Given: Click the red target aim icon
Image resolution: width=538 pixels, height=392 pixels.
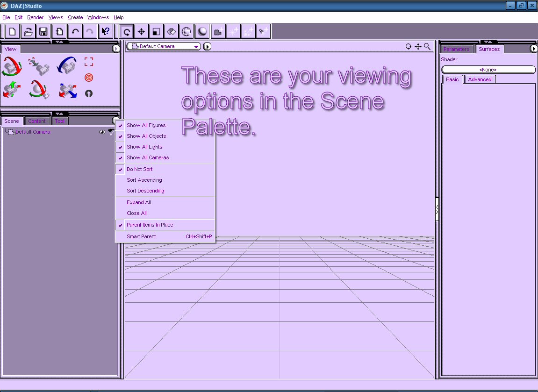Looking at the screenshot, I should tap(89, 78).
